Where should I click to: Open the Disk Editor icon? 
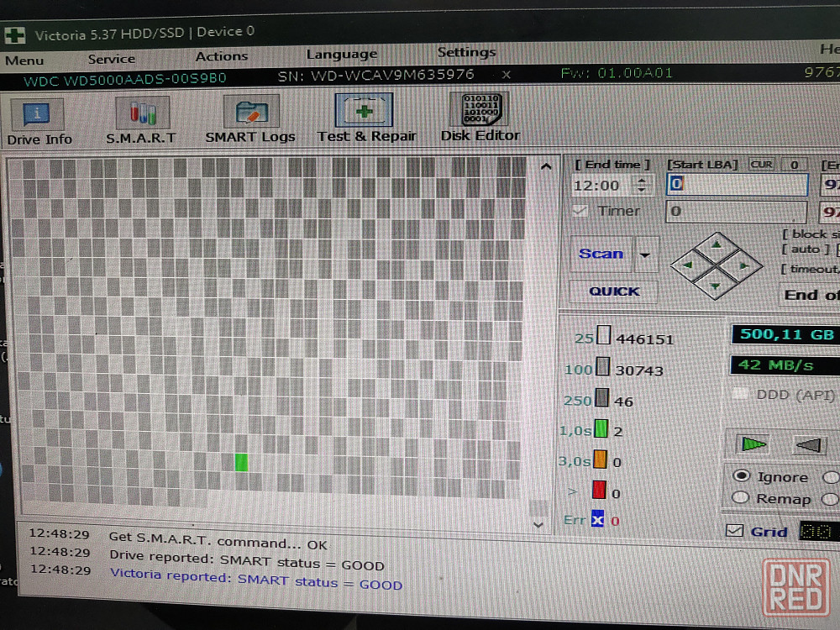click(480, 108)
